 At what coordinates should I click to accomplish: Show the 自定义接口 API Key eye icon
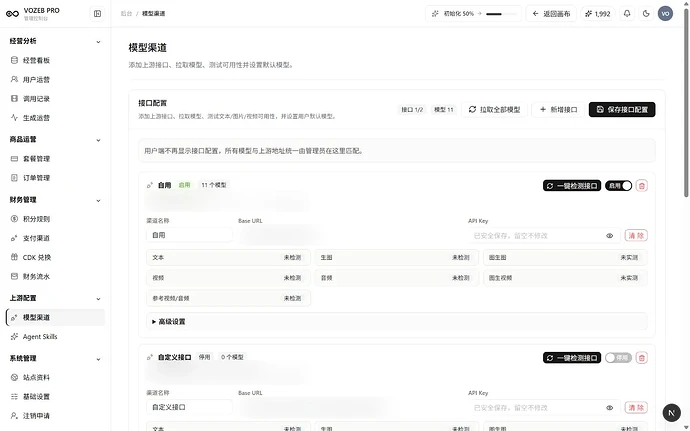point(609,408)
